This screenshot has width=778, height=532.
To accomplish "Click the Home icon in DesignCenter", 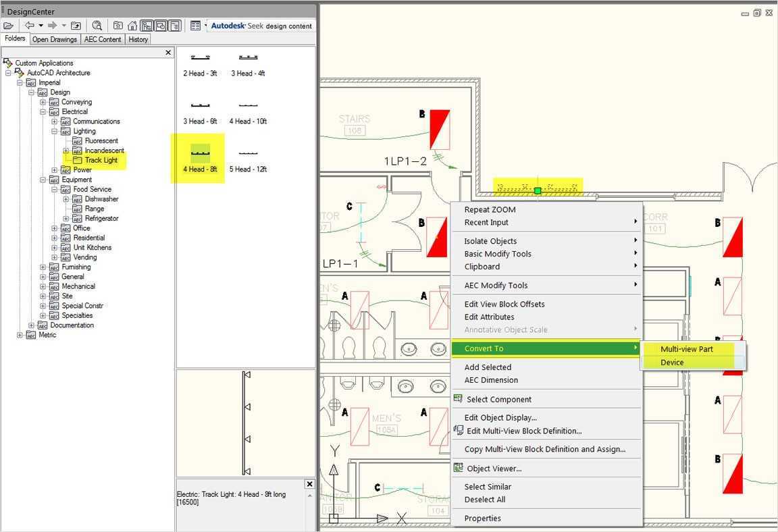I will [x=132, y=26].
